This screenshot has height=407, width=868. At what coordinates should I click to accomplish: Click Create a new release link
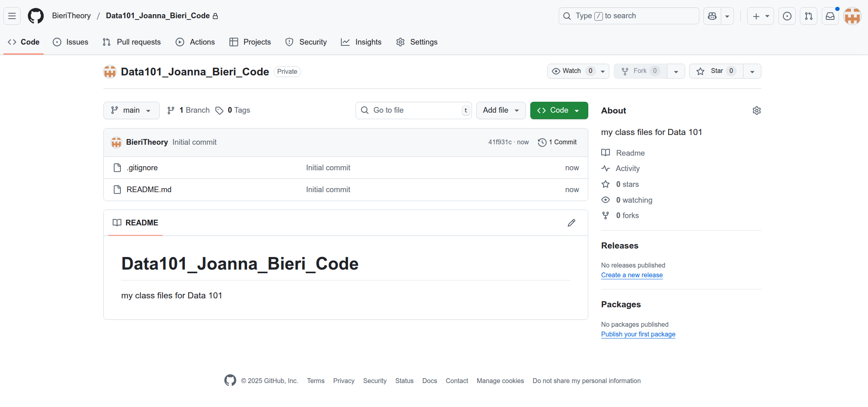click(x=632, y=275)
